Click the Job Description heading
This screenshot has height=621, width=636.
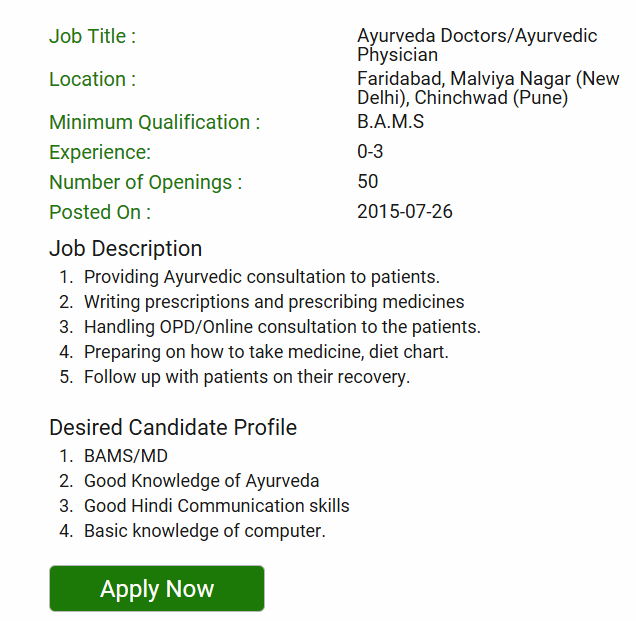(x=125, y=248)
